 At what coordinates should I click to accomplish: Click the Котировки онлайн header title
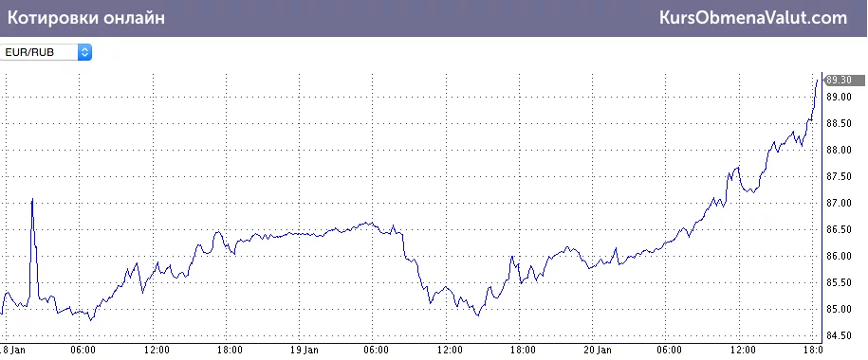tap(85, 18)
